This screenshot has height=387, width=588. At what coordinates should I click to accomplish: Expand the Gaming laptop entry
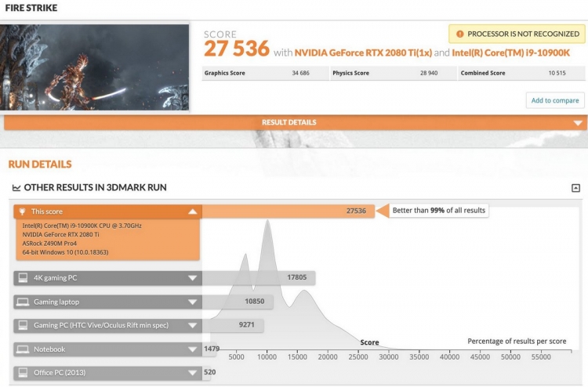[x=192, y=302]
